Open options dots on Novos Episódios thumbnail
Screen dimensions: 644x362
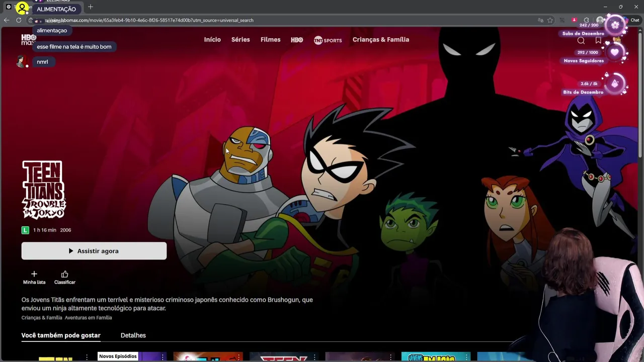point(163,357)
